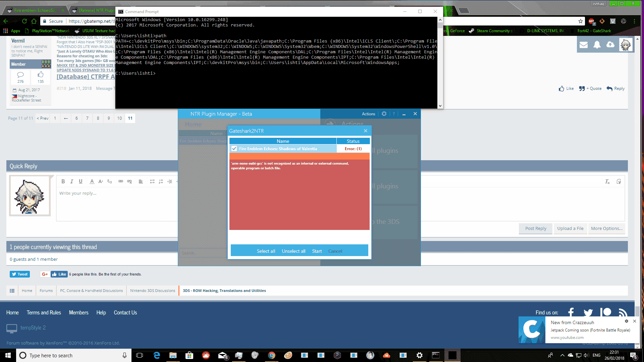Open Chrome Apps bookmark shortcut
644x362 pixels.
pos(12,31)
